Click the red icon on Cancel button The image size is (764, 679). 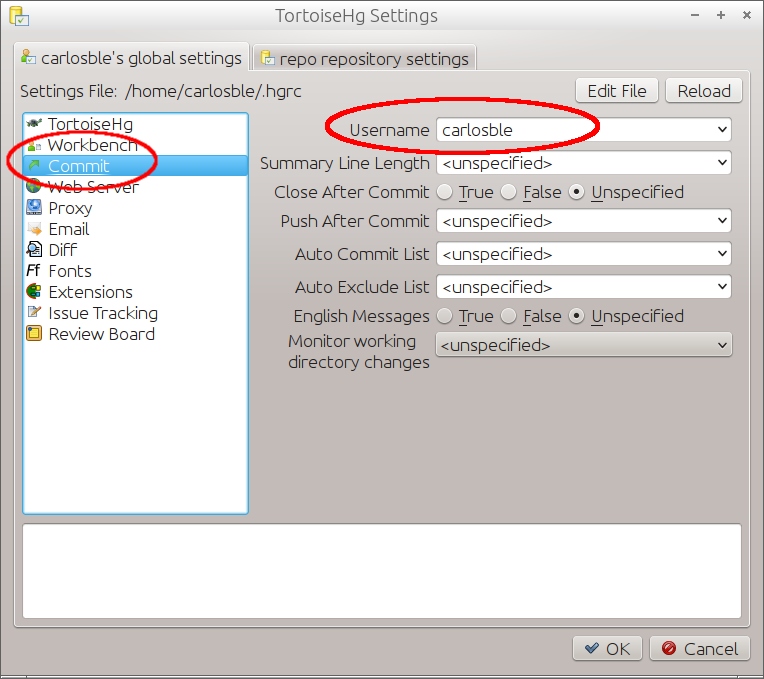coord(668,649)
